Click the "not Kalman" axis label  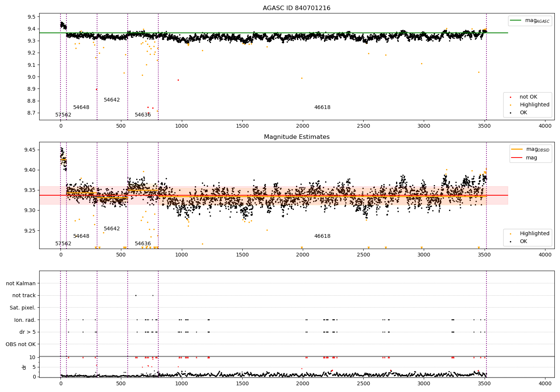21,283
